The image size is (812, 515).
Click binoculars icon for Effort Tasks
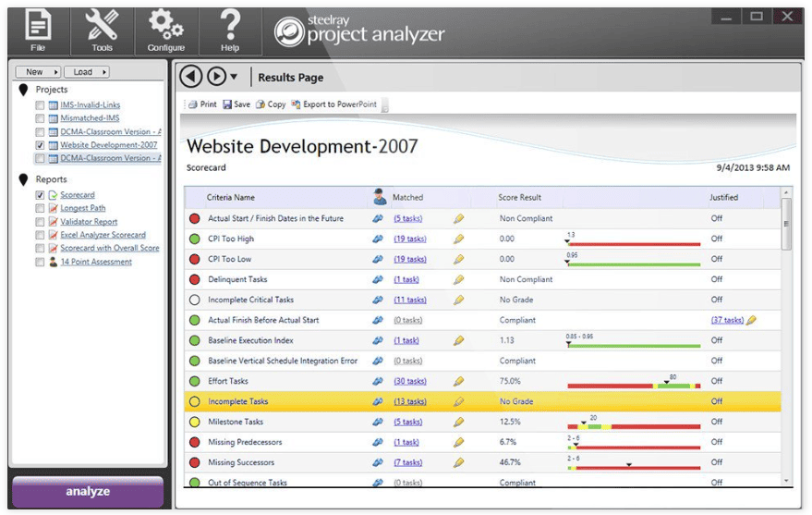(378, 381)
